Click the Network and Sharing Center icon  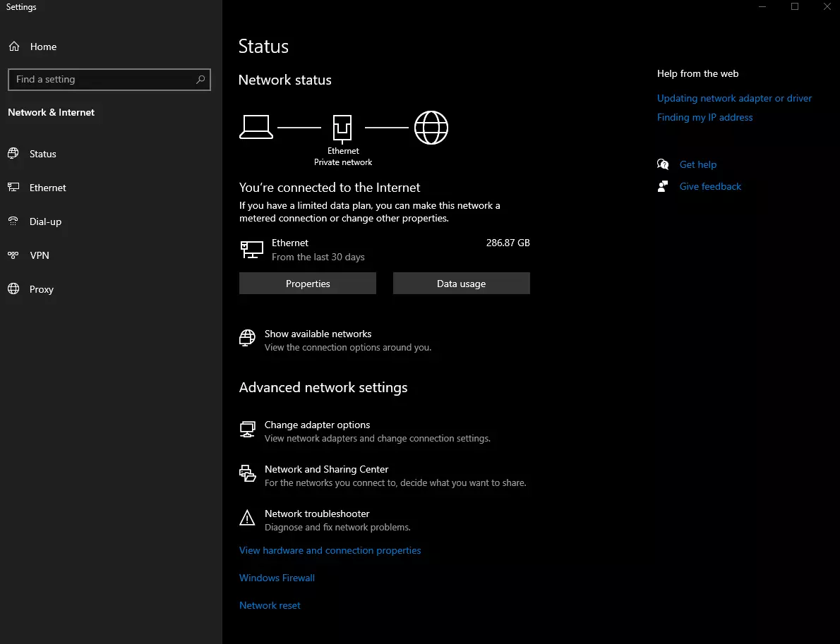247,474
